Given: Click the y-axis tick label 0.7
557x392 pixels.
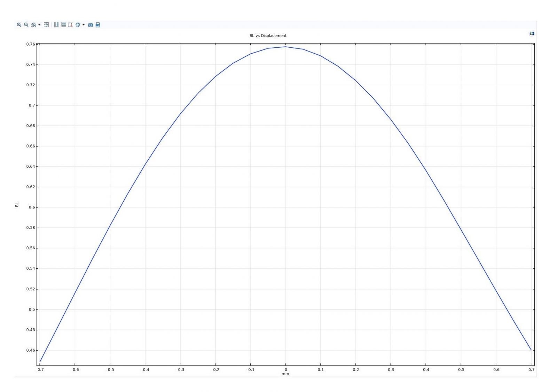Looking at the screenshot, I should (x=32, y=105).
